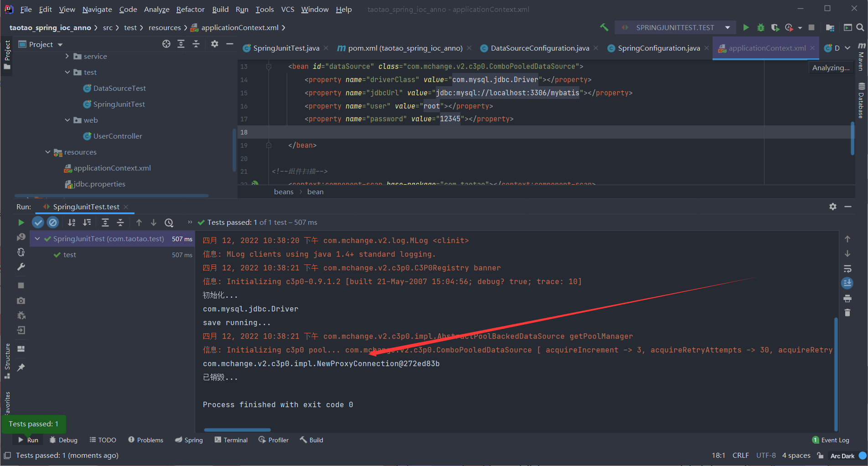Toggle showing passed tests
The image size is (868, 466).
point(38,223)
